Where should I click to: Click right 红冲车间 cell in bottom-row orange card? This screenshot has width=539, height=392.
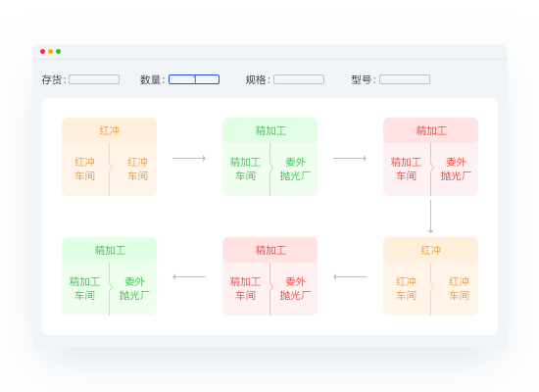click(459, 288)
